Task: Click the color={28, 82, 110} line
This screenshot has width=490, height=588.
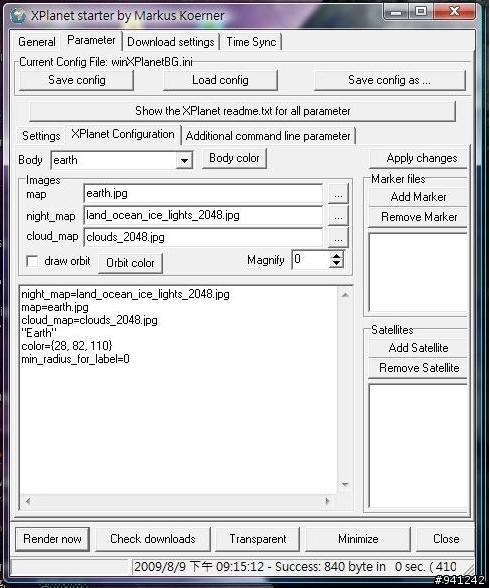Action: (x=67, y=346)
